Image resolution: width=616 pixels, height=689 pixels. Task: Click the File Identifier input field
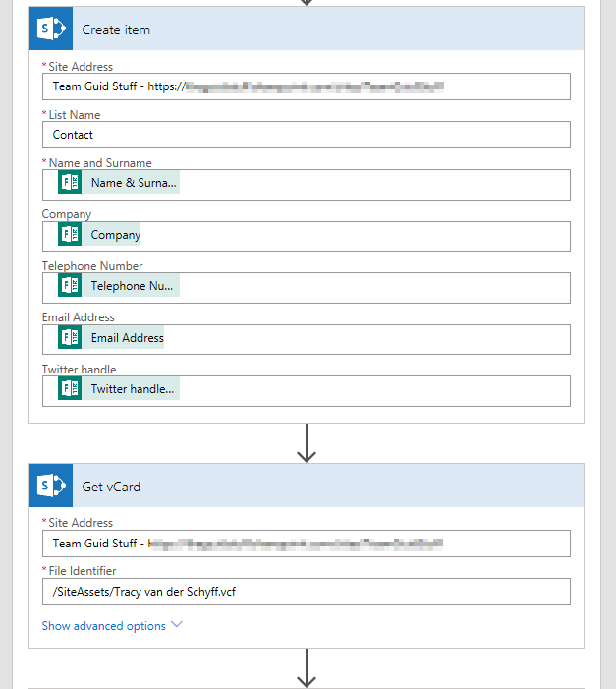click(x=306, y=591)
